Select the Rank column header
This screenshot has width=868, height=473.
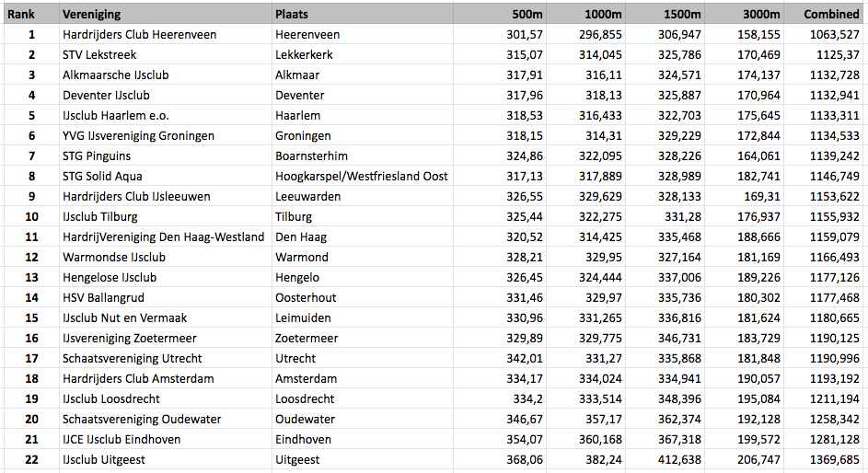click(x=31, y=14)
